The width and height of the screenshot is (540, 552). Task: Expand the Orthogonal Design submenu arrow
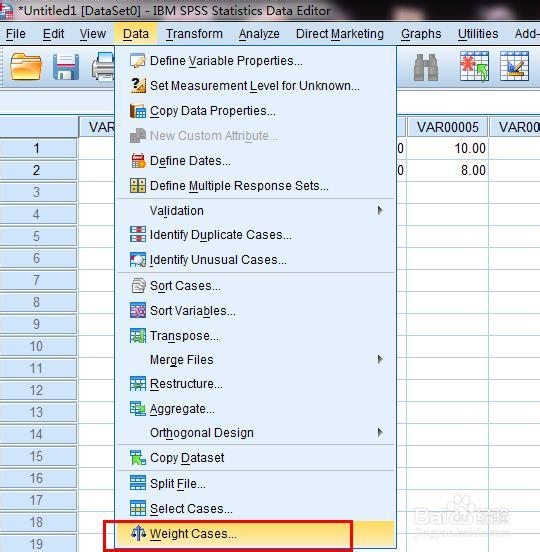point(380,432)
